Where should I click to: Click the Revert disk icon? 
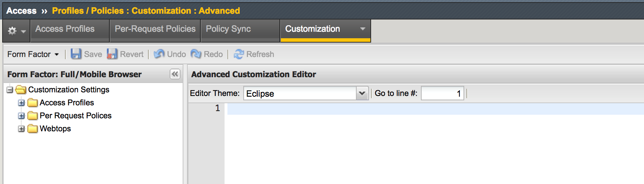[x=112, y=54]
